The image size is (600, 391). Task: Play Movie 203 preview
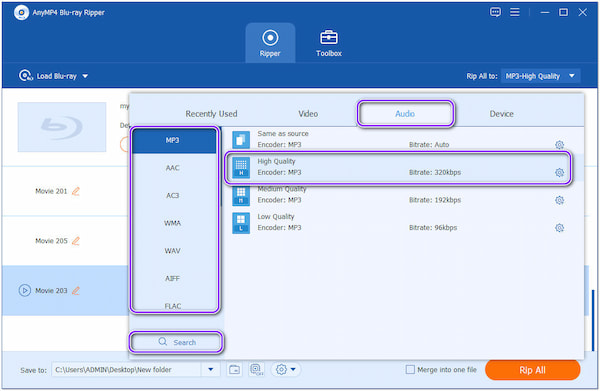click(24, 290)
